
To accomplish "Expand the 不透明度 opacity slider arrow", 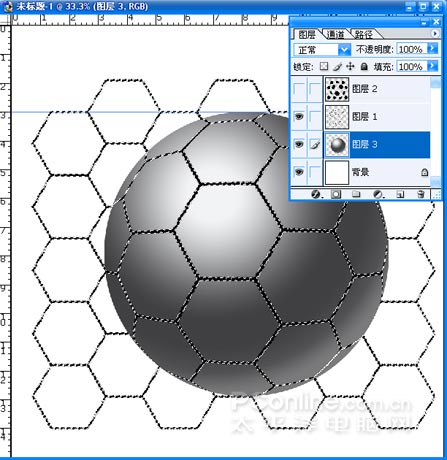I will point(432,49).
